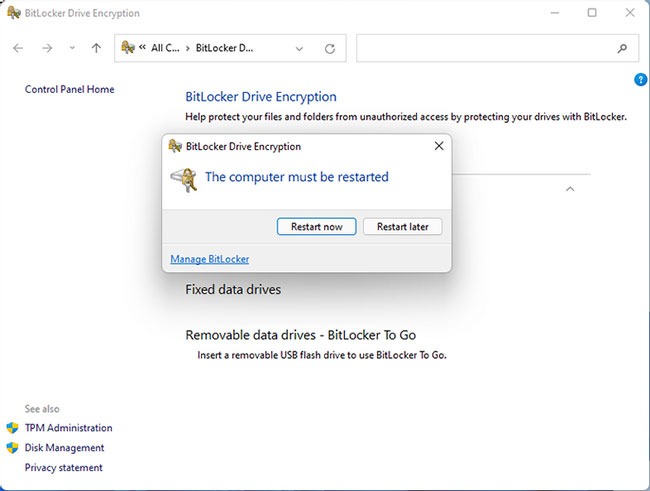
Task: Open TPM Administration link
Action: (x=68, y=428)
